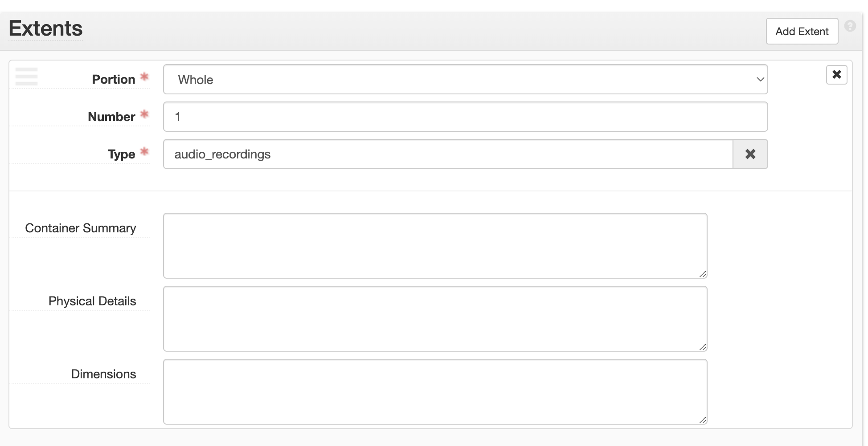Click the Physical Details resize handle

coord(703,347)
